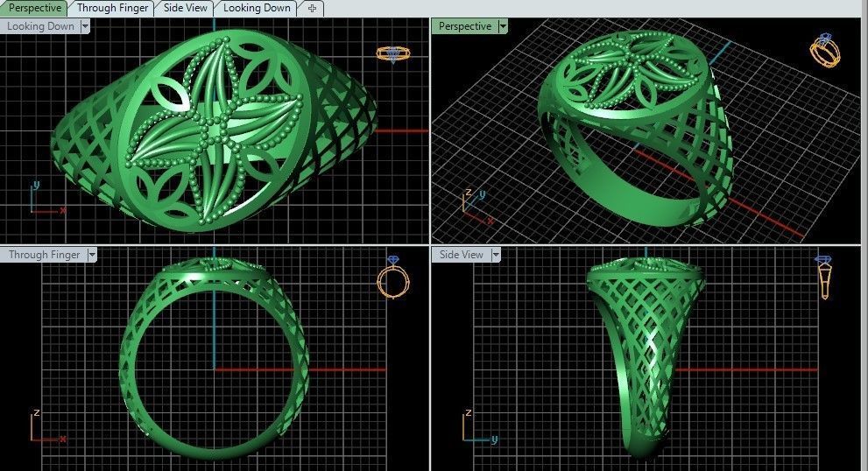Click the XZ axis indicator in Through Finger viewport
Image resolution: width=868 pixels, height=471 pixels.
47,426
